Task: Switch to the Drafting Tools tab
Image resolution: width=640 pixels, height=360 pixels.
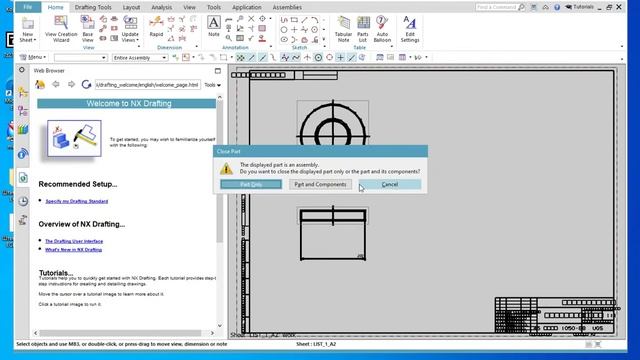Action: coord(93,7)
